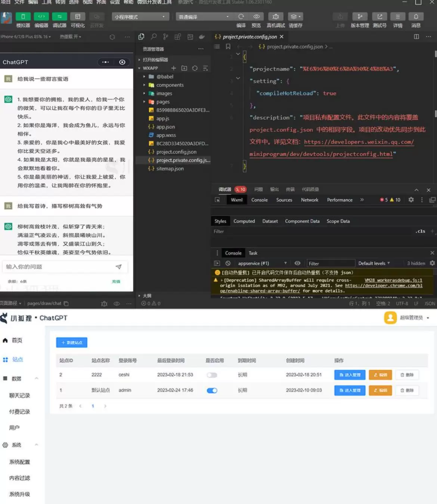Refresh the WXAPP file tree
Viewport: 437px width, 504px height.
pos(195,68)
